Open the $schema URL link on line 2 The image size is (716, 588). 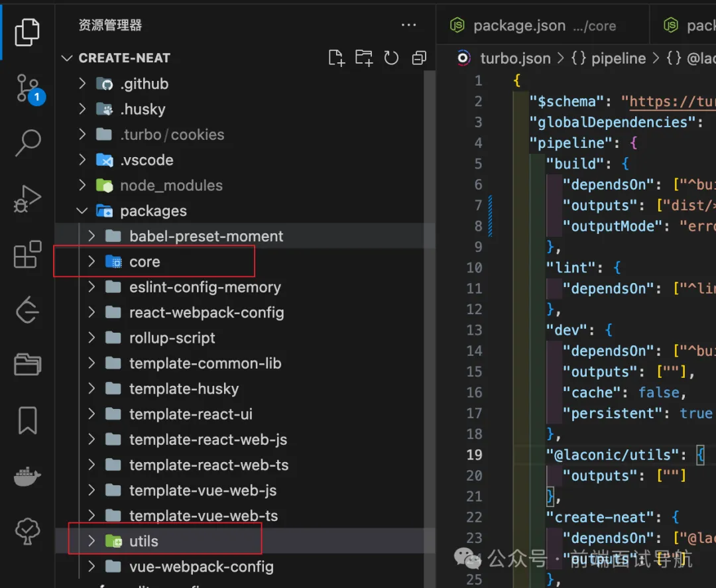click(670, 101)
